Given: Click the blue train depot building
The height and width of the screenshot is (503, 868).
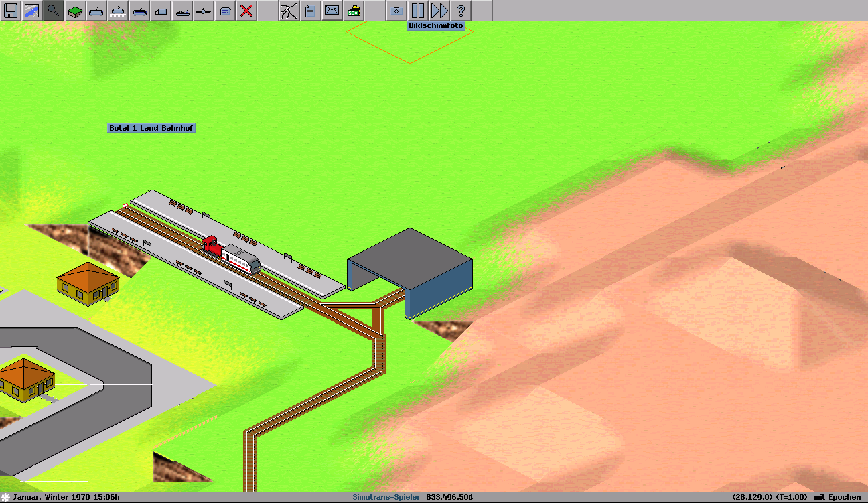Looking at the screenshot, I should pos(410,271).
